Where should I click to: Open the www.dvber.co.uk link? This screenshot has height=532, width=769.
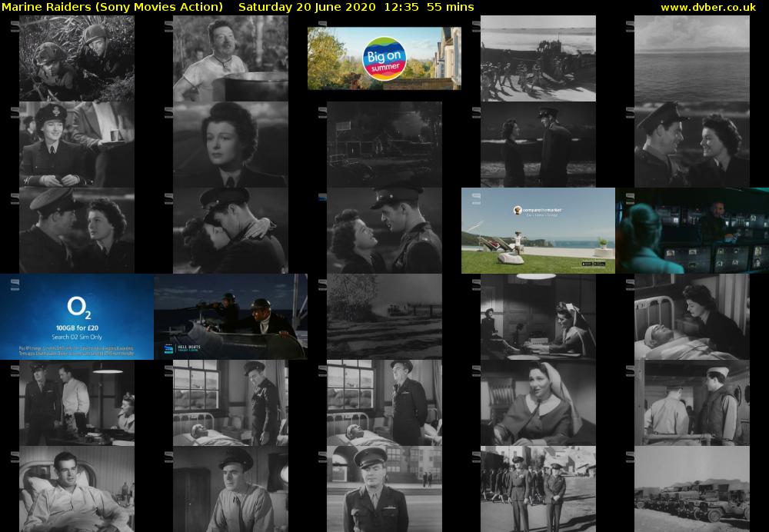(x=708, y=7)
